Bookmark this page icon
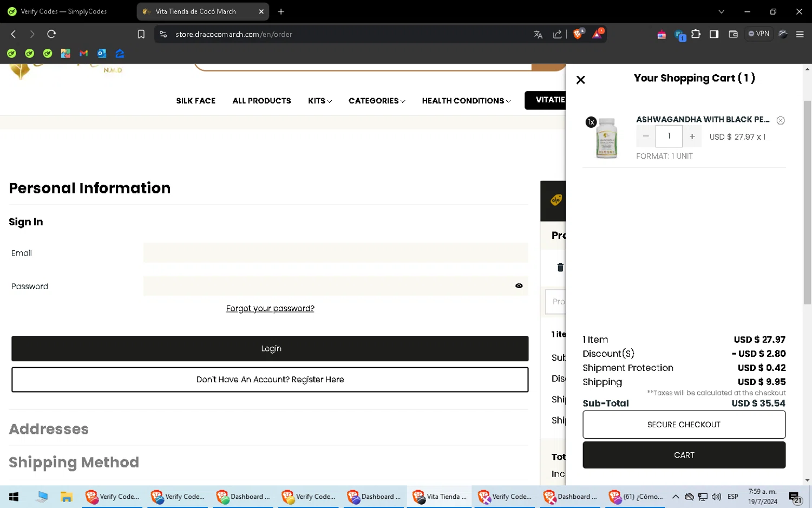 coord(141,34)
